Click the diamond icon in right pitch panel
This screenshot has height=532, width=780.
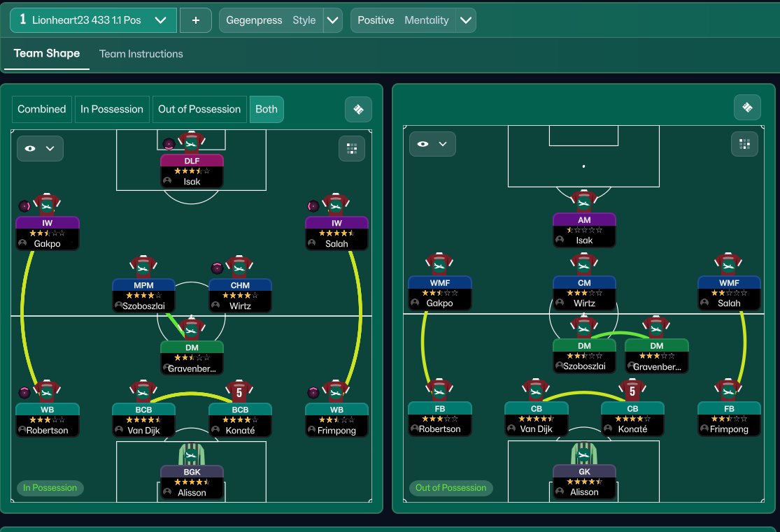pos(747,107)
